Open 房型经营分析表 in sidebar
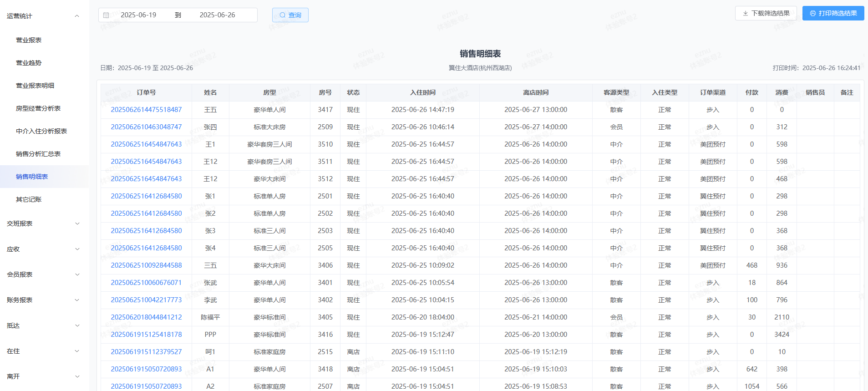This screenshot has width=868, height=391. pos(38,108)
